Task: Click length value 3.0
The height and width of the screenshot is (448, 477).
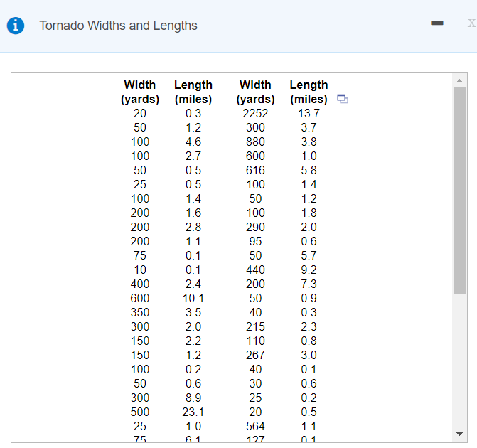Action: click(309, 355)
